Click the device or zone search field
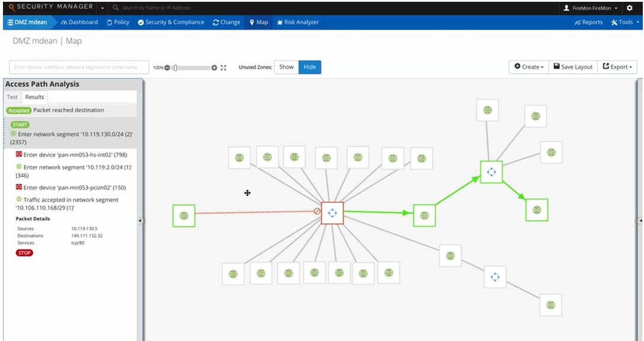This screenshot has width=644, height=341. tap(79, 67)
